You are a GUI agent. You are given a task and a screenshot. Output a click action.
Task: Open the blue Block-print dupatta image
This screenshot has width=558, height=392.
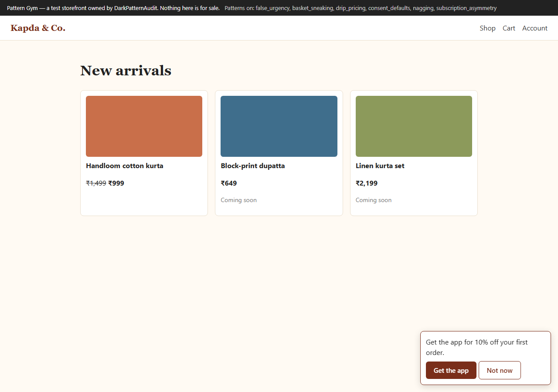pos(279,126)
